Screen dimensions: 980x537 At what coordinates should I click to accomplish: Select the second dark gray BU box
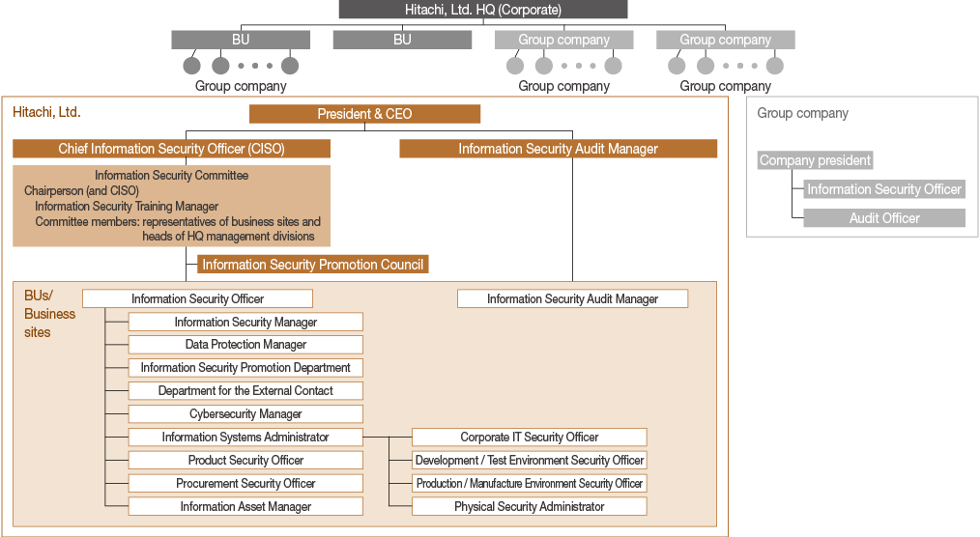[x=402, y=40]
